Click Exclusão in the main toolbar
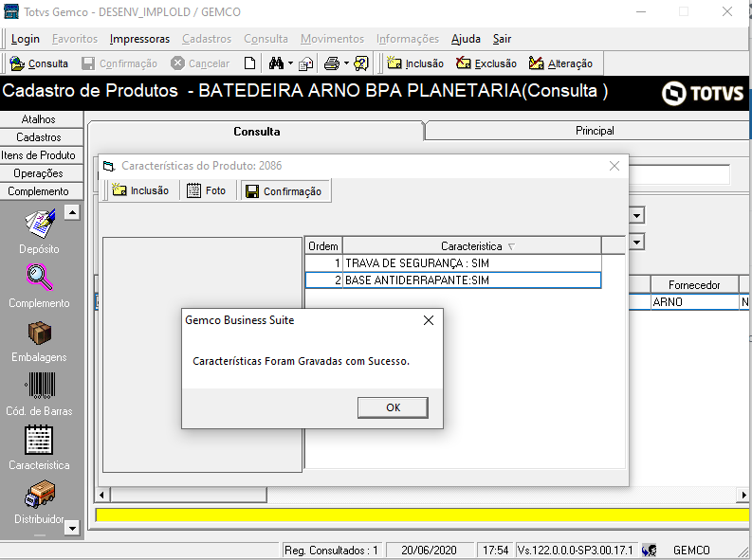Screen dimensions: 752x560 coord(486,63)
